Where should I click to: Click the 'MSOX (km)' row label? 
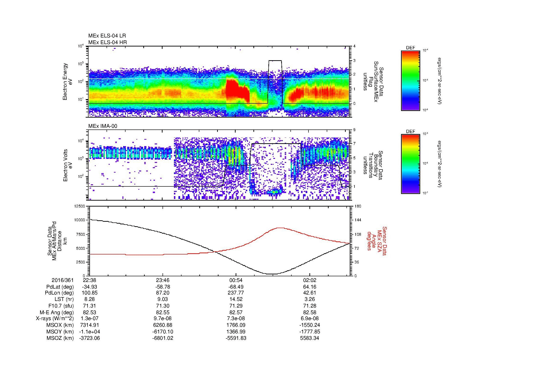[60, 325]
